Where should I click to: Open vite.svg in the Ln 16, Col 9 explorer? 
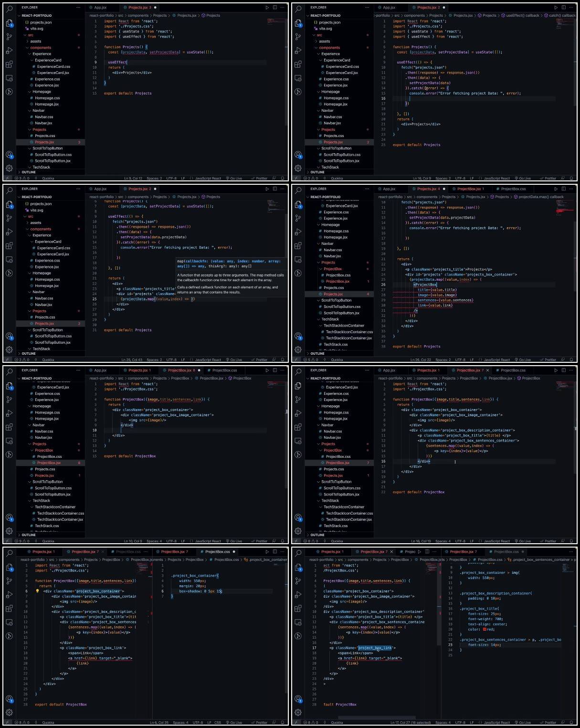325,29
